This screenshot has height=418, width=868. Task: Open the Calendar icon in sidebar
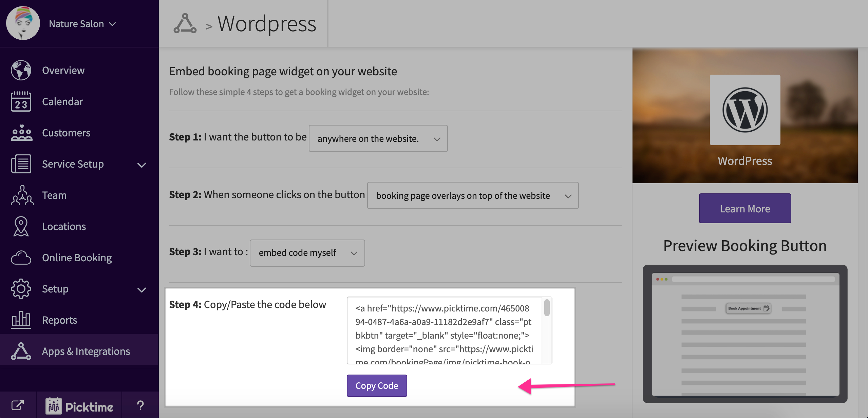tap(21, 101)
